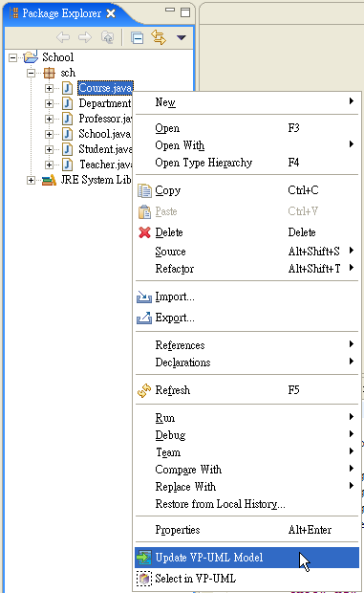Expand the Student.java tree node
The width and height of the screenshot is (364, 593).
(x=49, y=149)
